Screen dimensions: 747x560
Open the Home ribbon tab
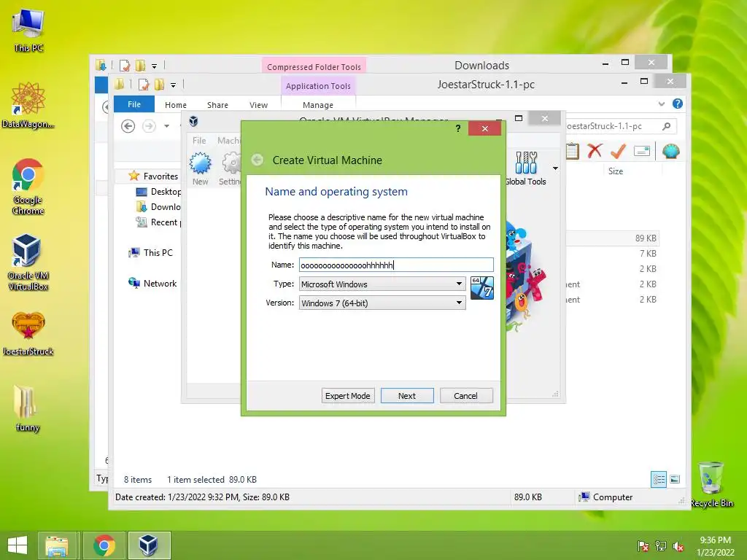(x=176, y=105)
